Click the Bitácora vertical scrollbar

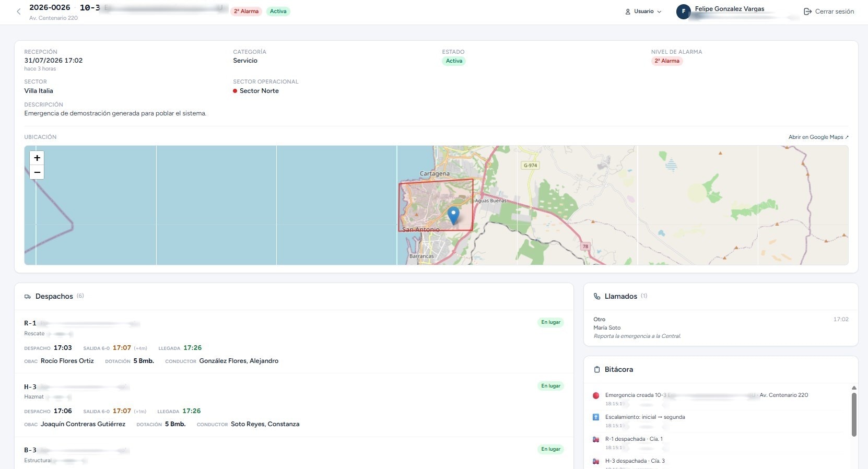[x=854, y=414]
